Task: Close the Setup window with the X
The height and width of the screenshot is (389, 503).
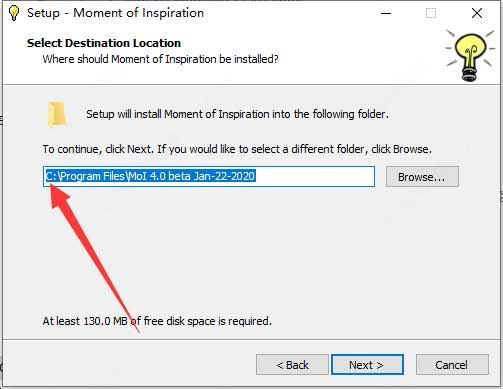Action: [x=477, y=13]
